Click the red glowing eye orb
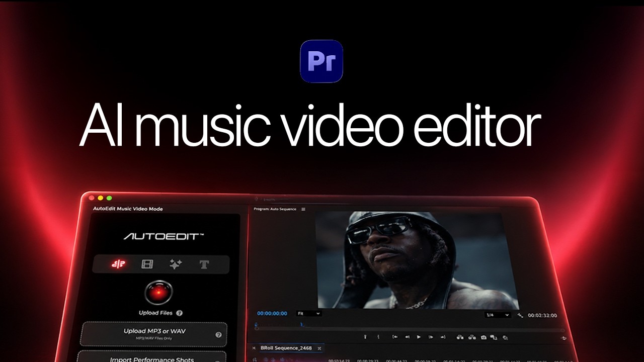The height and width of the screenshot is (362, 644). point(158,293)
